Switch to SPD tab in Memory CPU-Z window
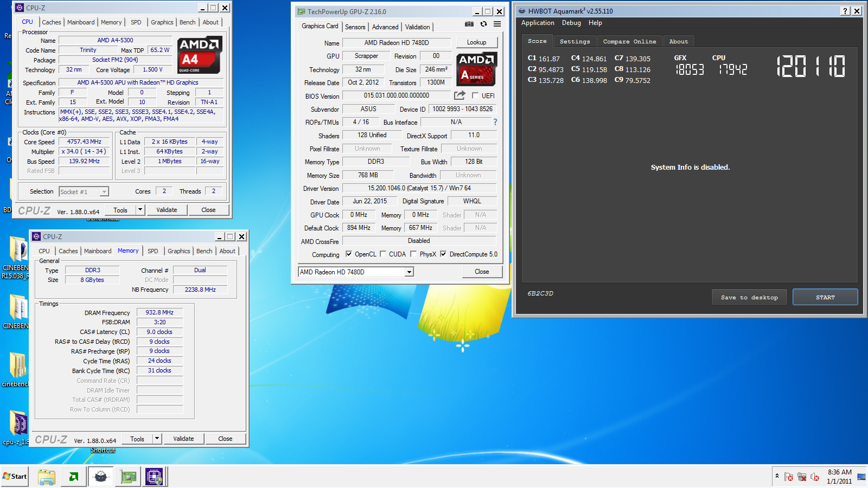Image resolution: width=868 pixels, height=488 pixels. (x=153, y=251)
